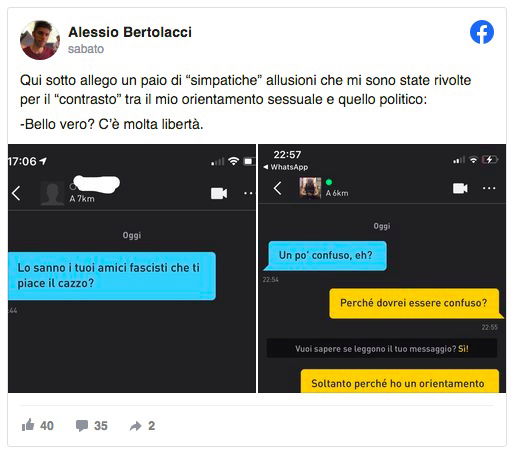Tap video call icon in right chat
Screen dimensions: 520x457
click(x=460, y=188)
